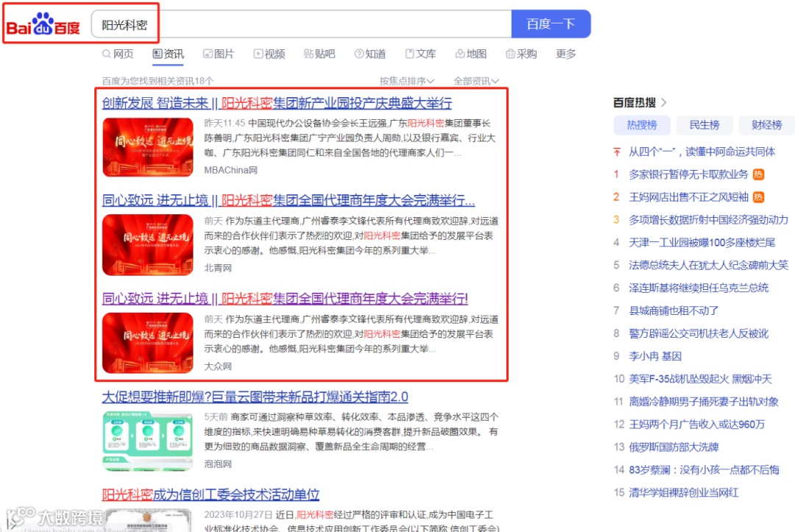Screen dimensions: 795x532
Task: Open article 阳光科密成为信创工委会技术活动单位
Action: [211, 494]
